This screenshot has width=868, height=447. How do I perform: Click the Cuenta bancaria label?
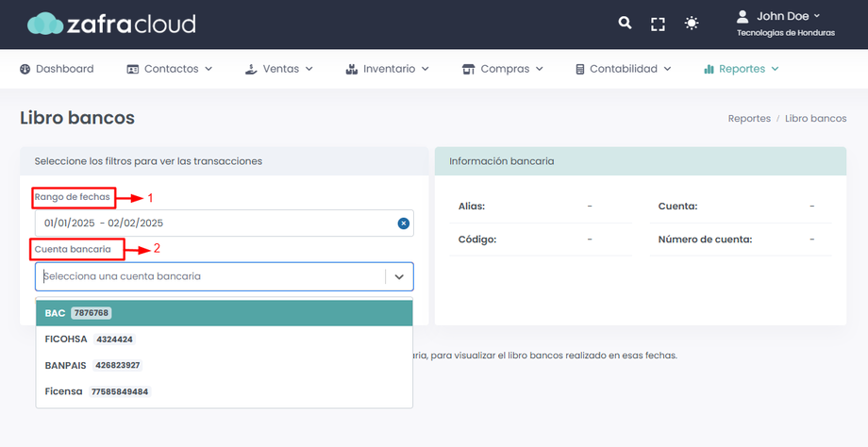pos(73,249)
